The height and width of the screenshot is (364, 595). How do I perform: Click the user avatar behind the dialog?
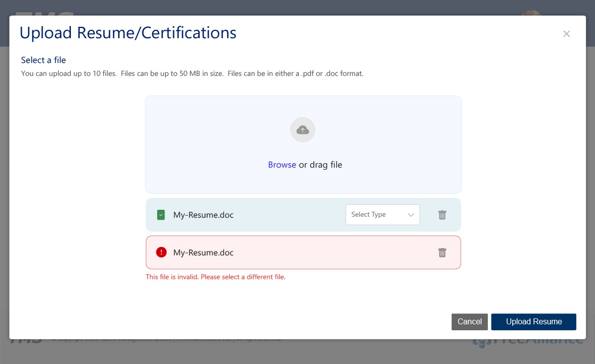click(x=532, y=12)
